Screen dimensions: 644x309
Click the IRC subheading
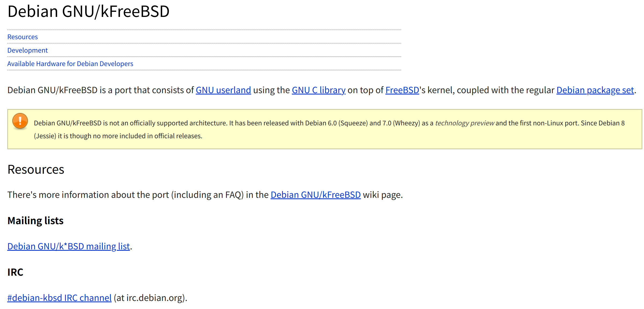[x=15, y=272]
